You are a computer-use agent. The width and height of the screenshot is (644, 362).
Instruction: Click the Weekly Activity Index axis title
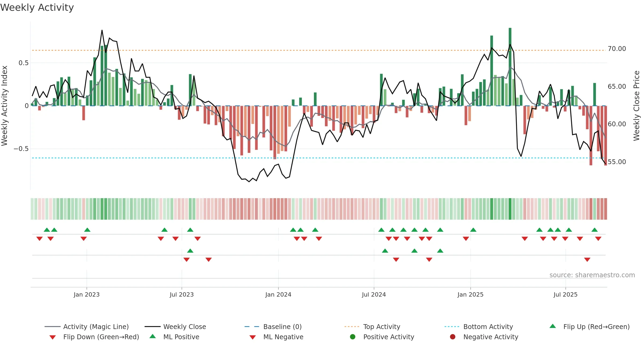[4, 106]
